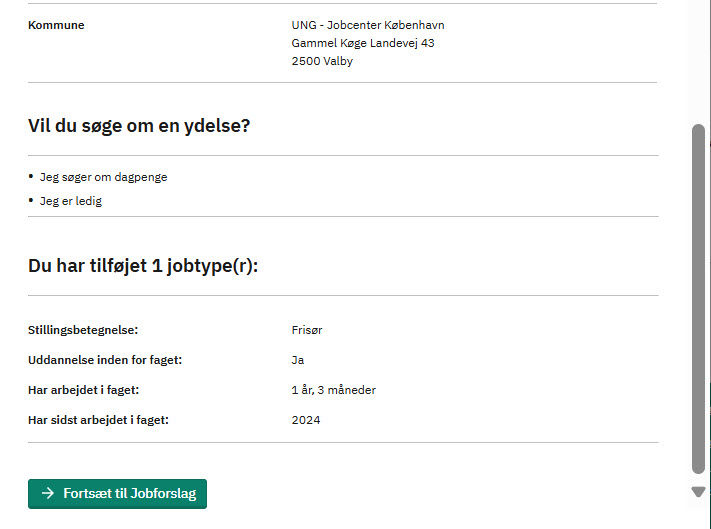Select heading Du har tilføjet 1 jobtype(r):
Screen dimensions: 711x529
[143, 266]
